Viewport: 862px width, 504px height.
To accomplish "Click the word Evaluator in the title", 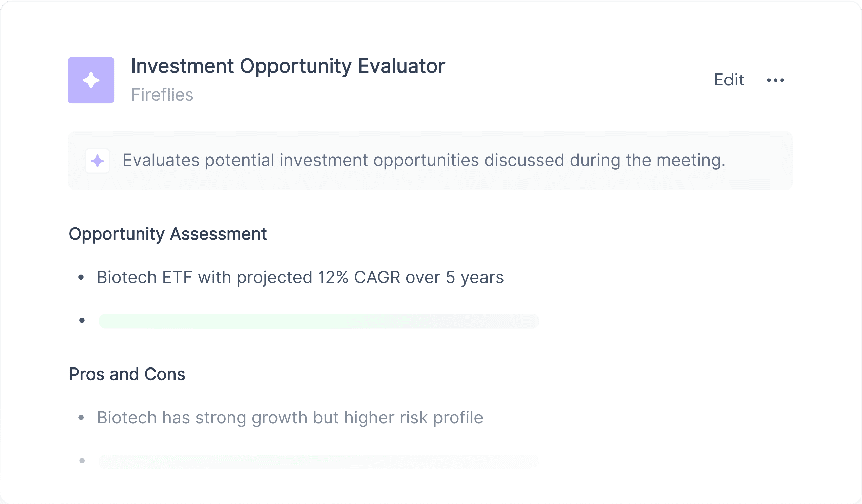I will point(401,66).
